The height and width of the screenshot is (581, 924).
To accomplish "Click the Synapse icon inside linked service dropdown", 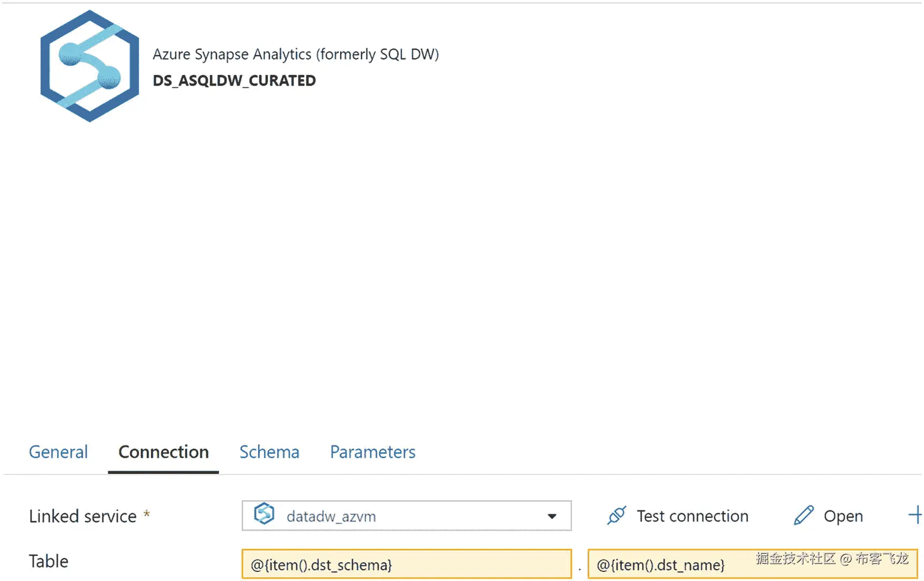I will pos(264,514).
